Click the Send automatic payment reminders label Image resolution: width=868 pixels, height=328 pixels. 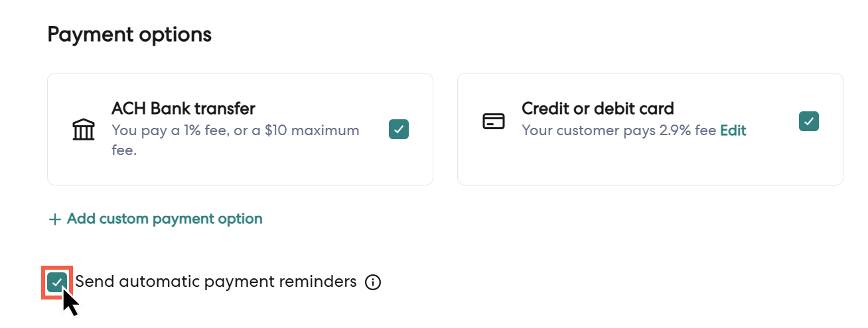[x=216, y=282]
